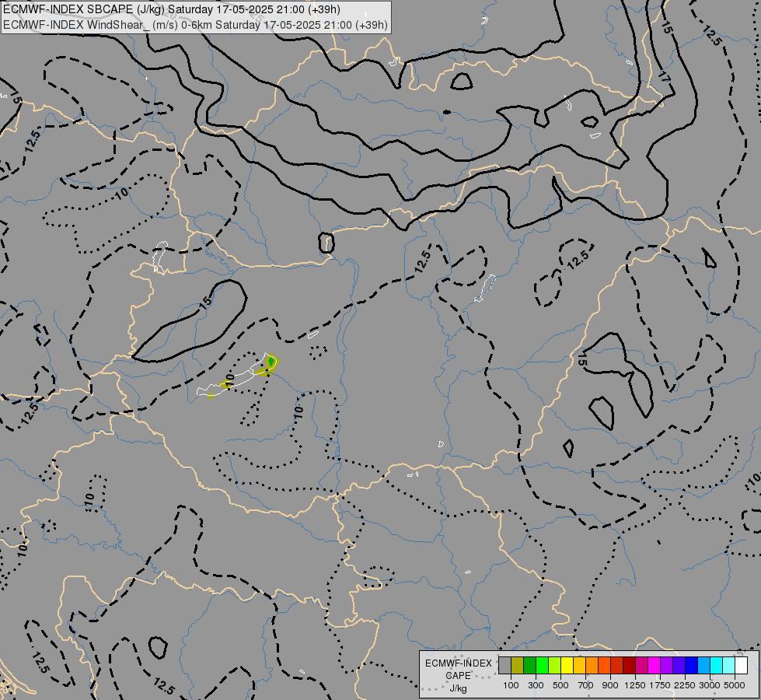This screenshot has height=700, width=761.
Task: Click the ECMWF-INDEX label in the legend
Action: (x=458, y=663)
